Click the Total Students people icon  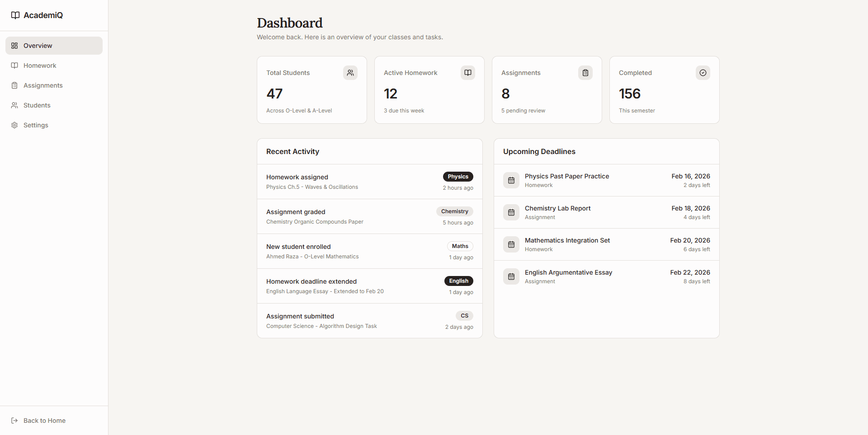point(350,73)
